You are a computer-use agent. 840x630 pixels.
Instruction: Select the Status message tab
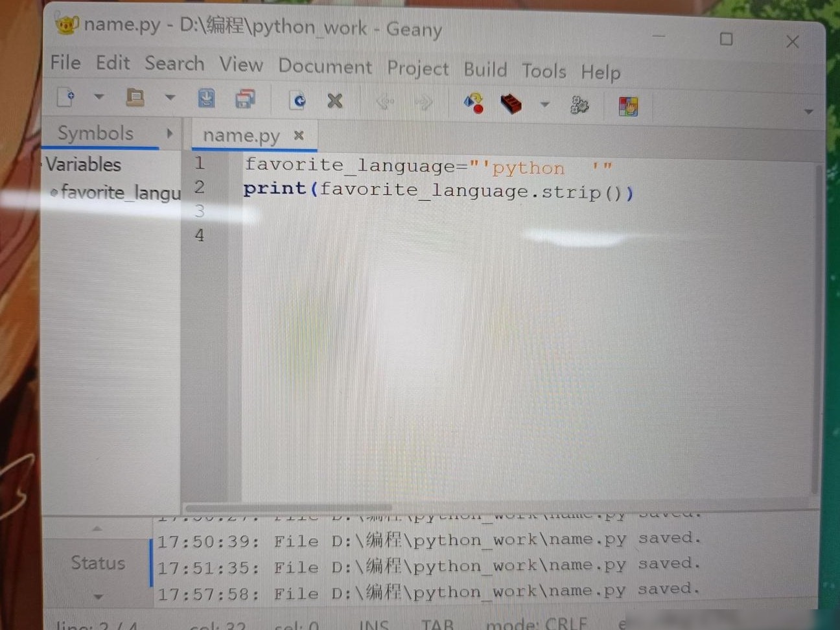click(x=98, y=563)
